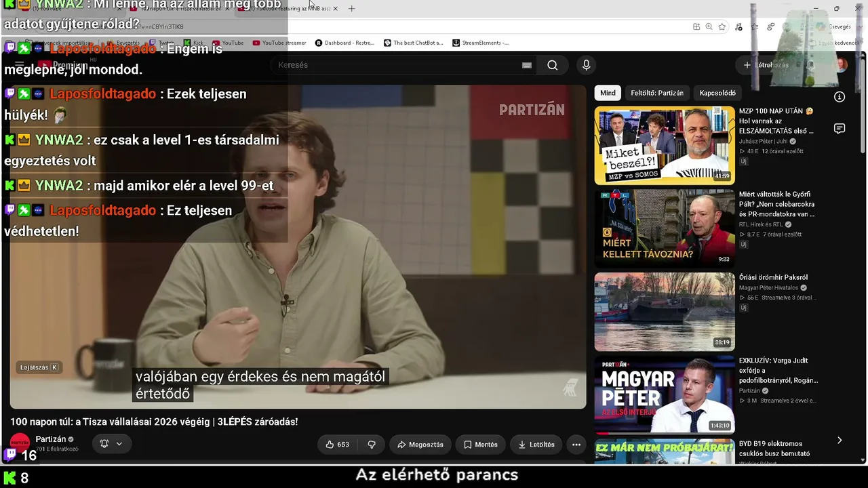
Task: Click the Letöltés download button
Action: [536, 445]
